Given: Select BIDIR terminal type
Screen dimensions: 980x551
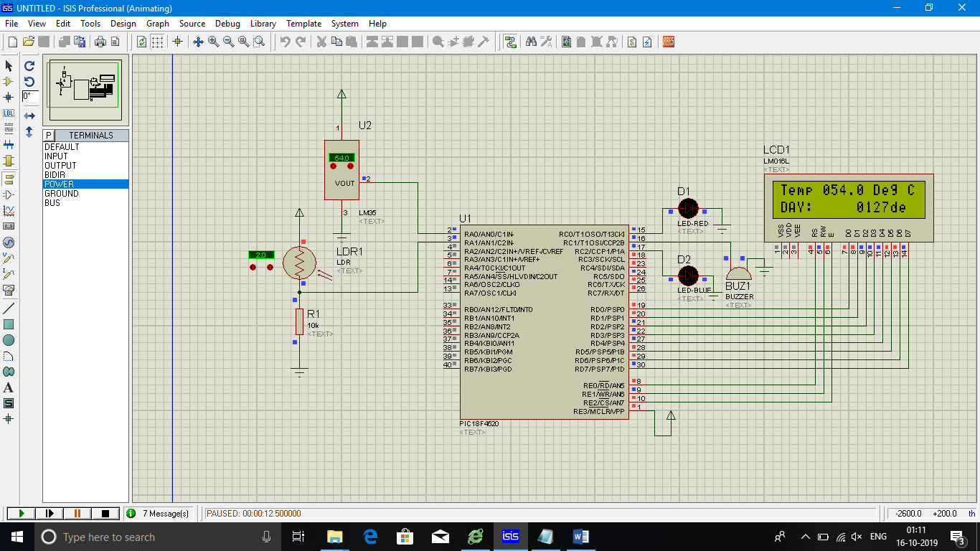Looking at the screenshot, I should 85,175.
